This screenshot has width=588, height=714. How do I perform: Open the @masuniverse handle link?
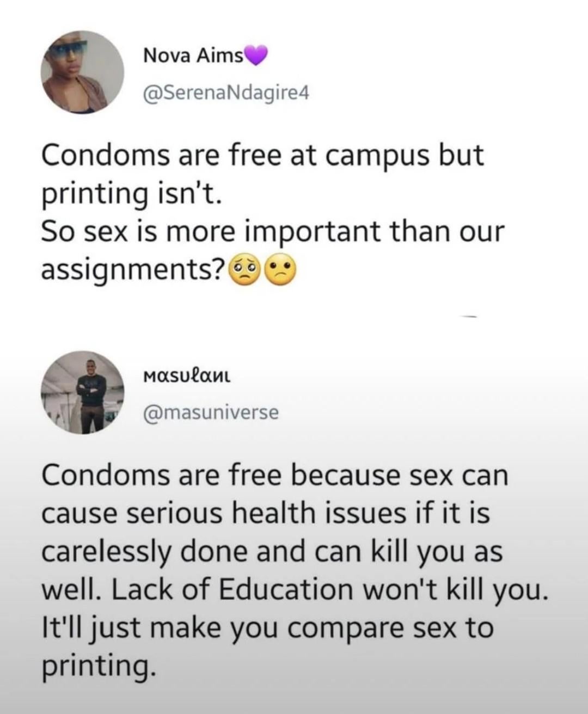[x=210, y=413]
